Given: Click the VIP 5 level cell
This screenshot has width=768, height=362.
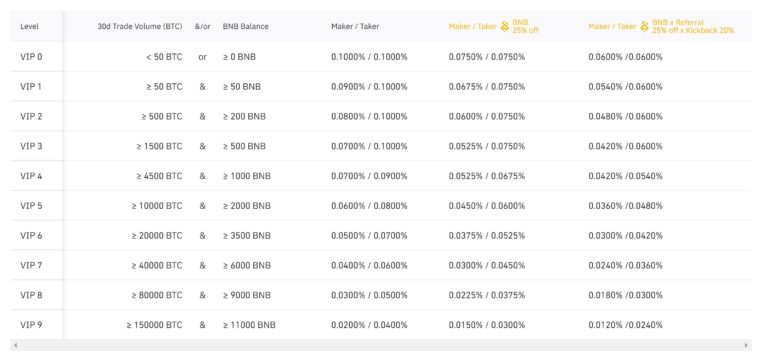Looking at the screenshot, I should click(31, 206).
